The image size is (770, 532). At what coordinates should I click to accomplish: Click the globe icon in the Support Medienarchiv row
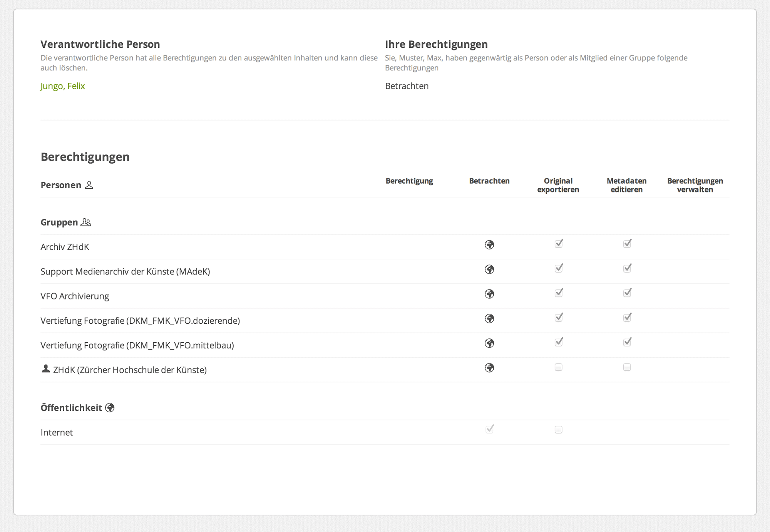(489, 269)
